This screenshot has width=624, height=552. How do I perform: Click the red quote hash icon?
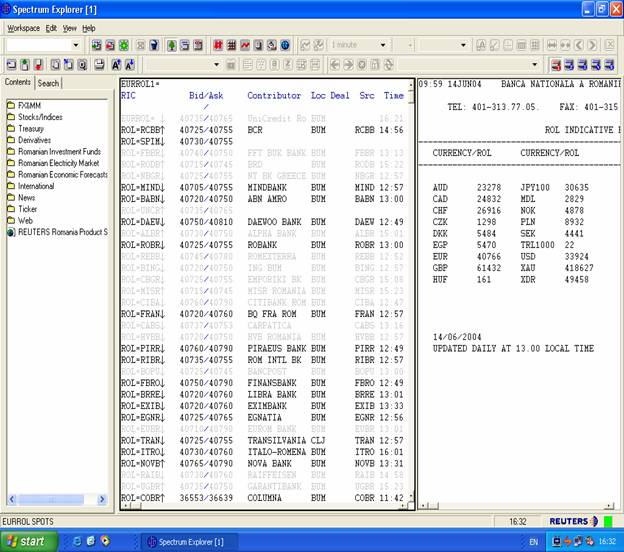(x=218, y=45)
